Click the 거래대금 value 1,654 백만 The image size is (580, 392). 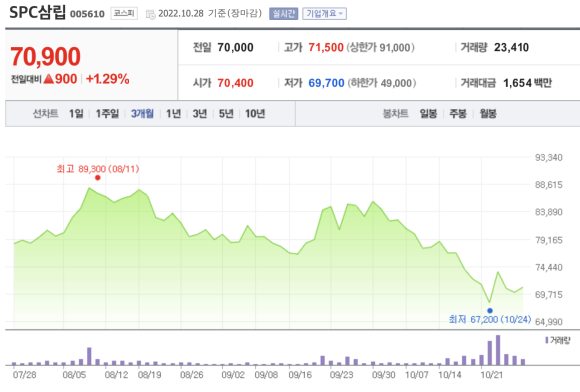coord(527,83)
